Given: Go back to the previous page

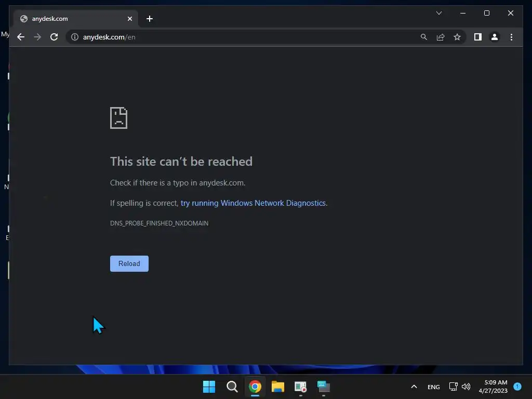Looking at the screenshot, I should coord(21,37).
